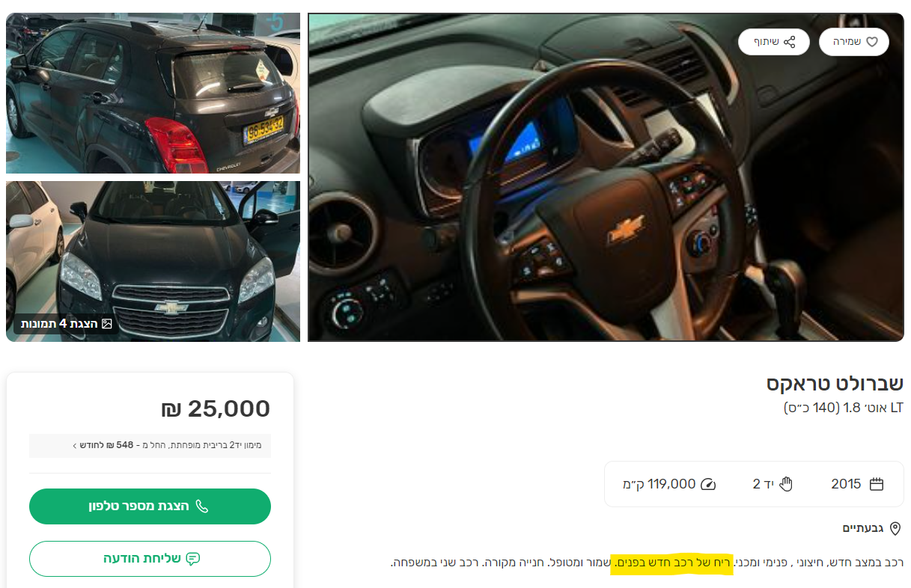
Task: Click the hand icon beside יד 2
Action: [785, 484]
